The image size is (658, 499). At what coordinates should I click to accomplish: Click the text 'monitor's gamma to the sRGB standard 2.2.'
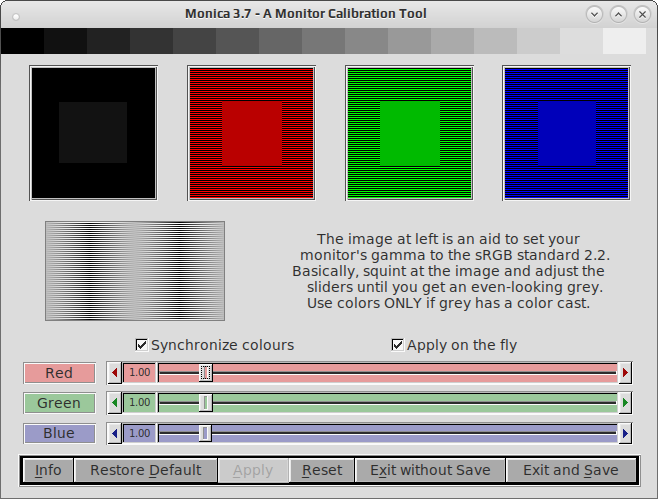click(x=455, y=255)
